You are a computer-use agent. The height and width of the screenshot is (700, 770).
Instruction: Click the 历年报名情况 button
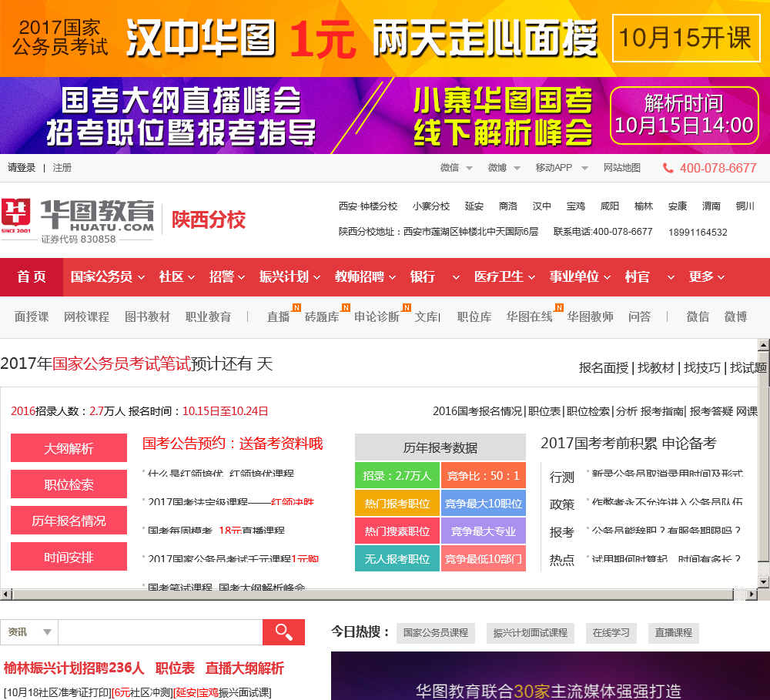tap(69, 521)
